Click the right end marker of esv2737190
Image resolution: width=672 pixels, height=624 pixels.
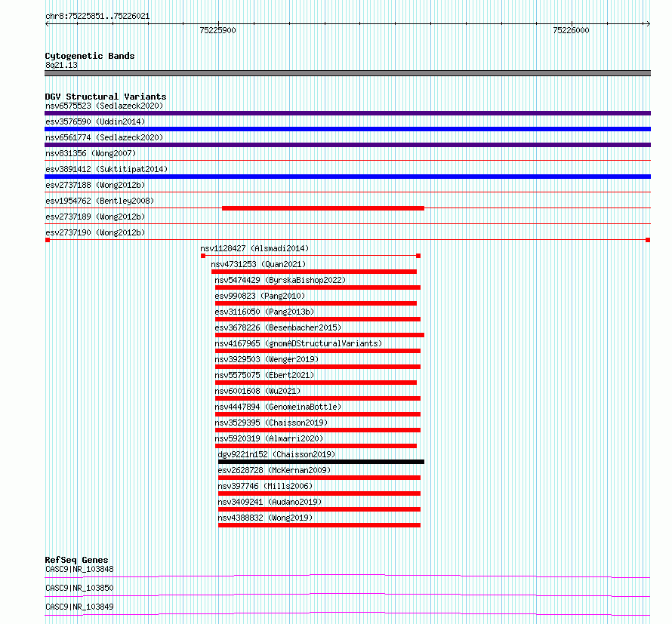click(648, 240)
